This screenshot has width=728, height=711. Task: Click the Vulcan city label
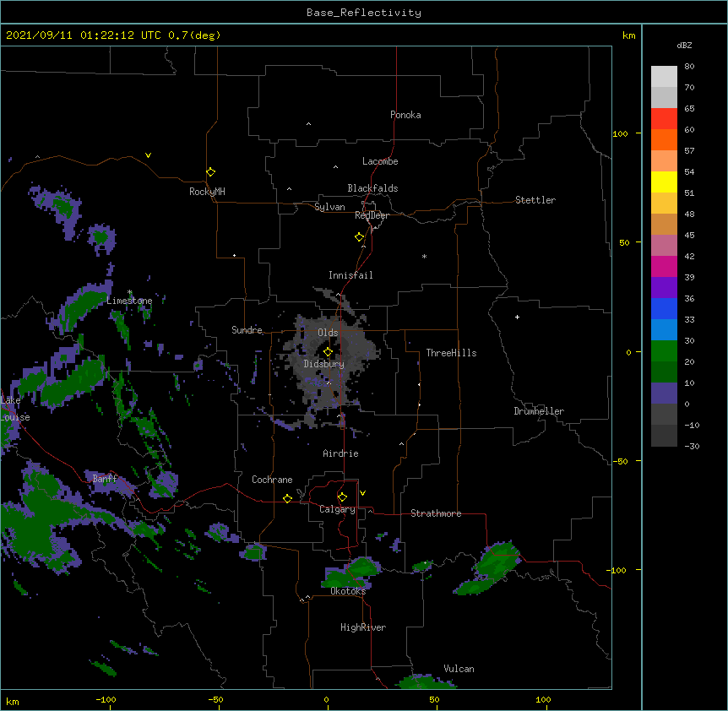(x=459, y=669)
